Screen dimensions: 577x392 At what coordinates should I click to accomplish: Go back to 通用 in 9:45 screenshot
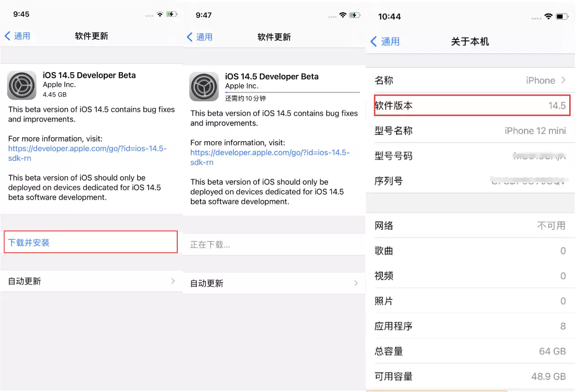tap(17, 36)
